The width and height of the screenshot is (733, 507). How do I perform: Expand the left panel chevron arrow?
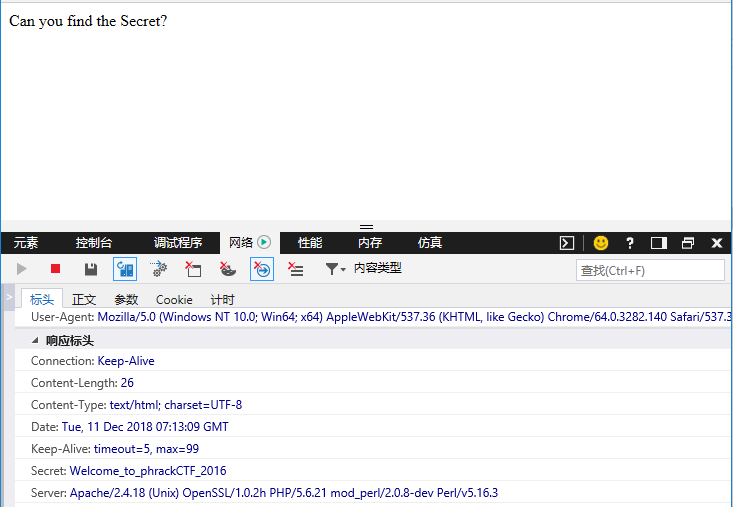[x=8, y=297]
